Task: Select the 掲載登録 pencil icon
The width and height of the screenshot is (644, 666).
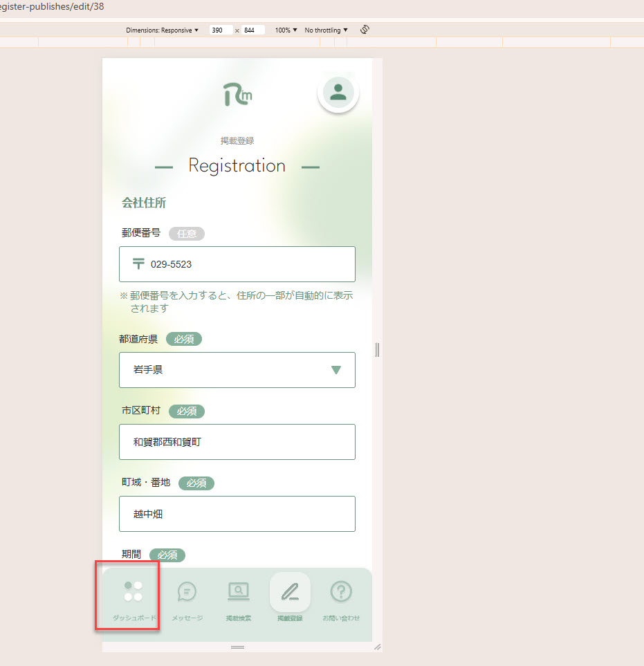Action: coord(290,592)
